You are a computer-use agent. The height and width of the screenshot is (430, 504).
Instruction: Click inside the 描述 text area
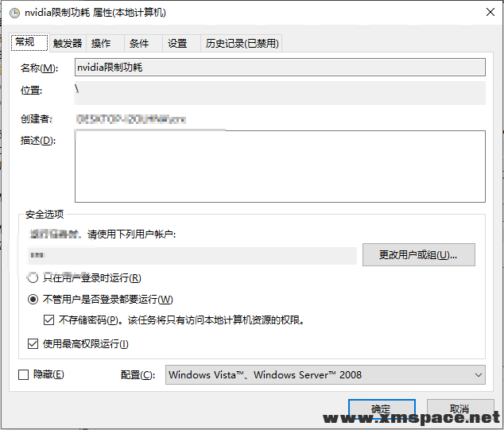pyautogui.click(x=280, y=166)
